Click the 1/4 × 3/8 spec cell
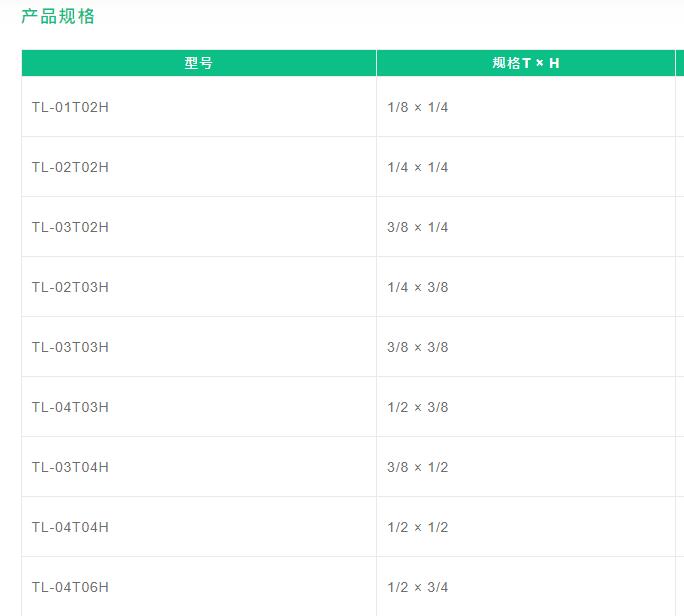 (x=526, y=287)
